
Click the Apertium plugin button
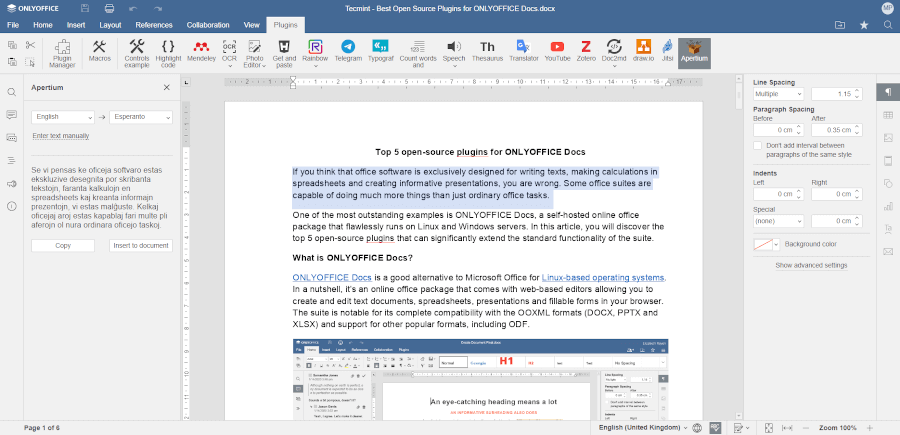[695, 53]
